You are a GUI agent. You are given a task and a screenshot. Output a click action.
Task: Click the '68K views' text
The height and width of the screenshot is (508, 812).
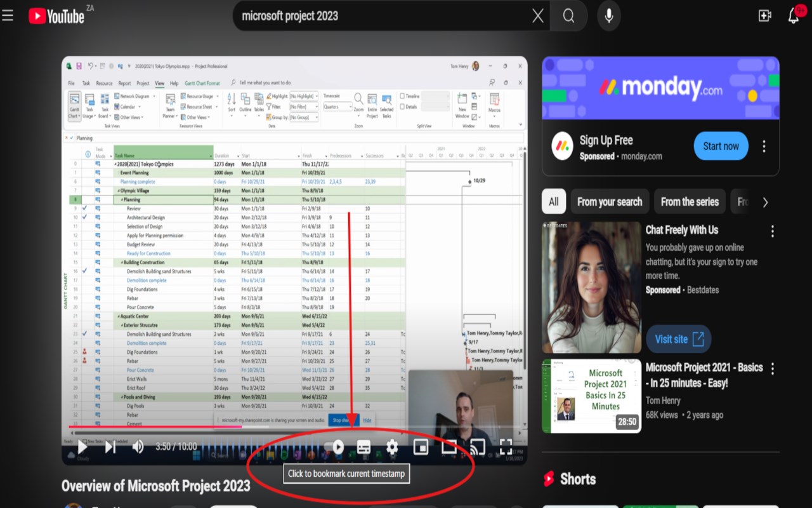[x=662, y=415]
